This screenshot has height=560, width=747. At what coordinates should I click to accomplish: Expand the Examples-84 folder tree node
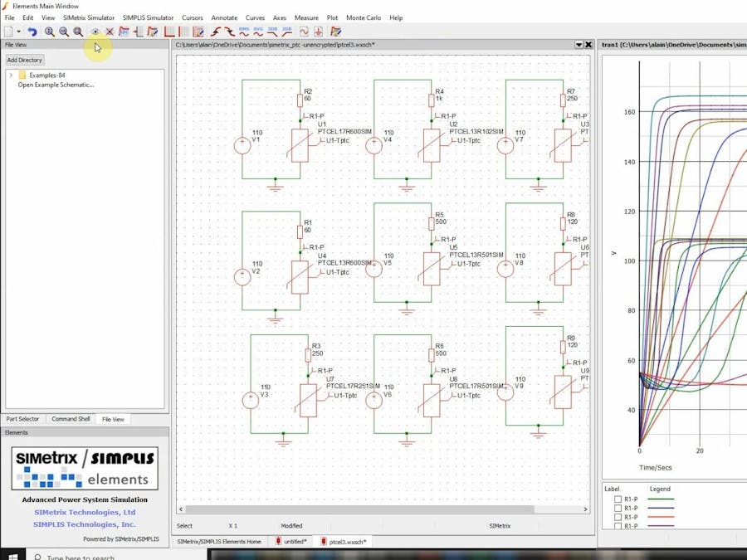click(11, 75)
